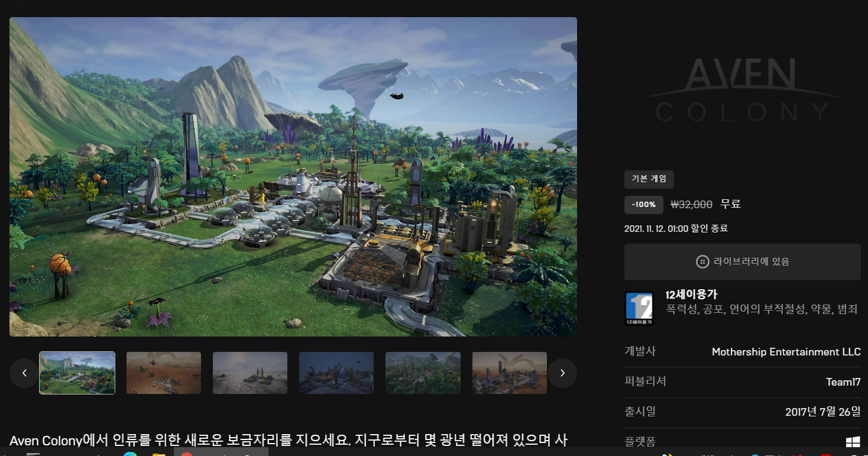
Task: Select the brown desert colony thumbnail
Action: pos(164,373)
